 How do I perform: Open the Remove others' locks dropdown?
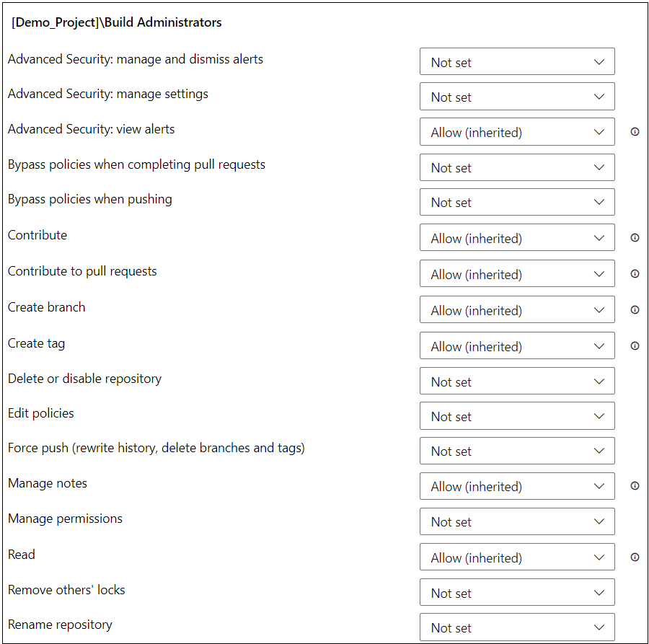tap(517, 593)
